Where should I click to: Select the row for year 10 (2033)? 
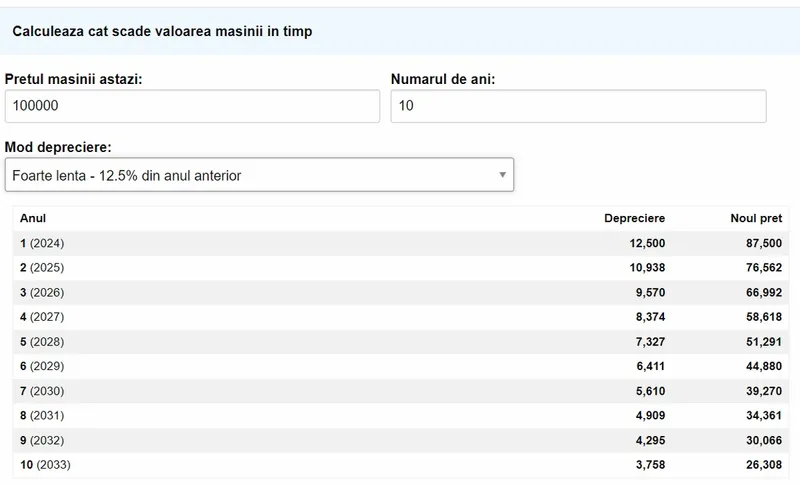tap(401, 465)
